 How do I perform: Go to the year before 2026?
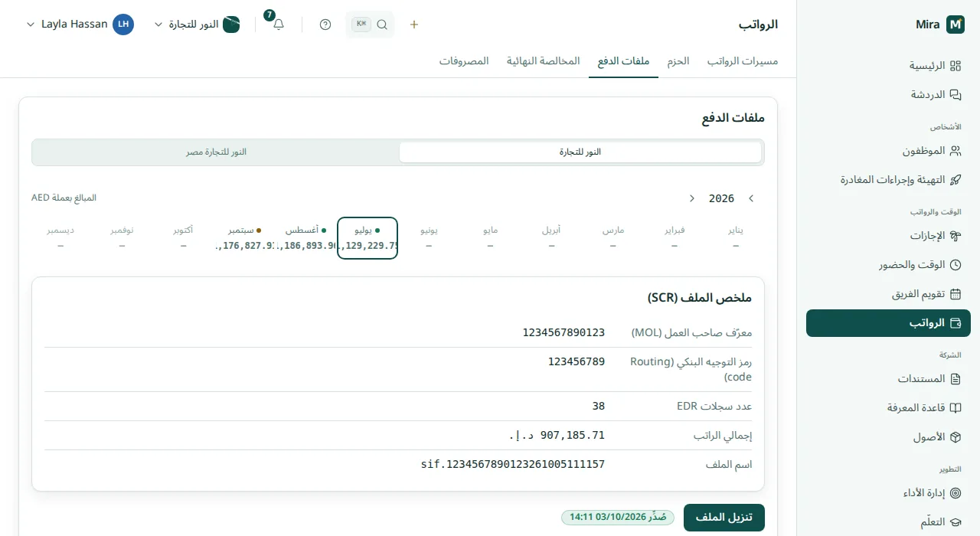click(x=751, y=198)
